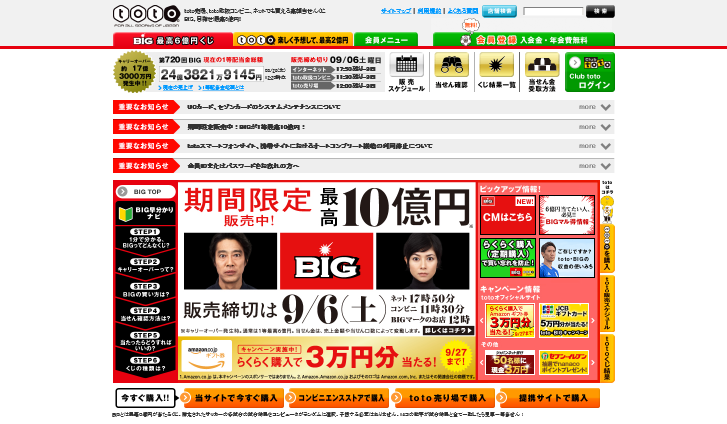Show previous item in その他 carousel
The height and width of the screenshot is (424, 727).
482,362
